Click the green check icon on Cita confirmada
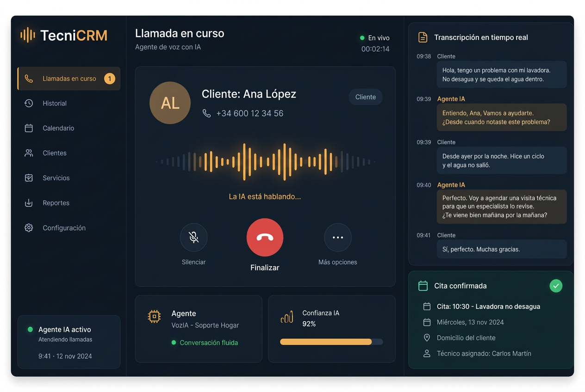This screenshot has width=585, height=392. pyautogui.click(x=556, y=286)
